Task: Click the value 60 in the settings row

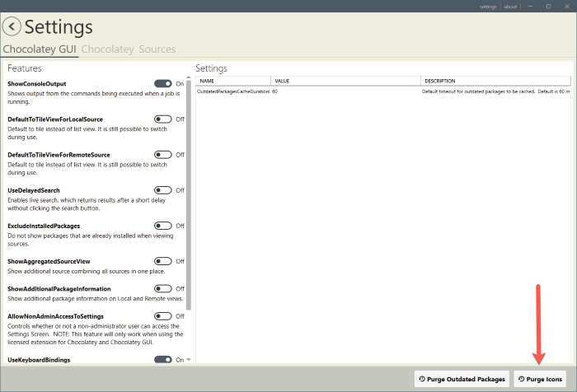Action: click(x=274, y=91)
